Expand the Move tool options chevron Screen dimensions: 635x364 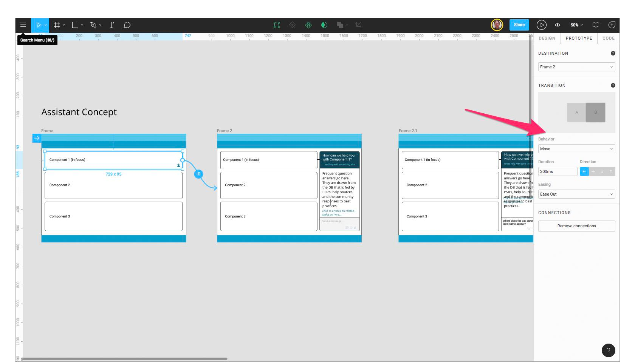46,25
